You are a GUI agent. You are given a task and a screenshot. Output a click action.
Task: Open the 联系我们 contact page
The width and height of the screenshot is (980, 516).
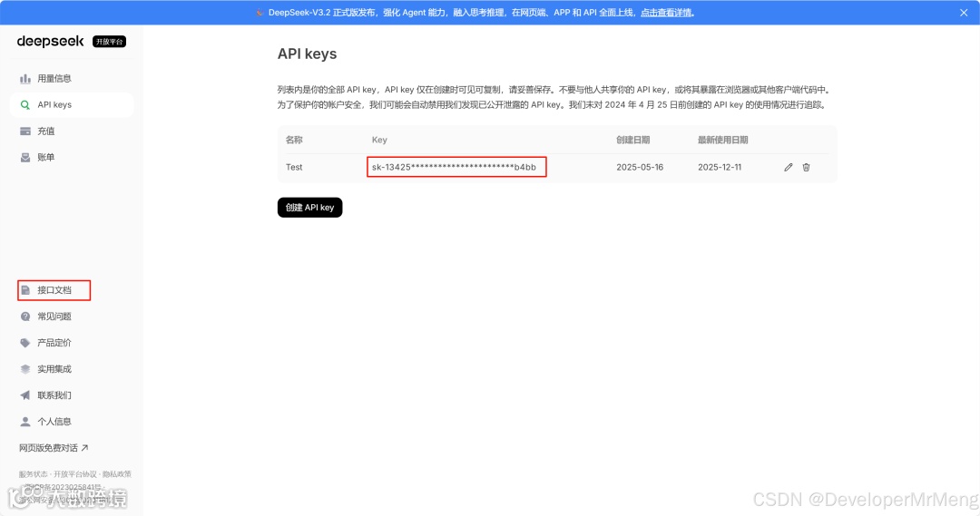tap(72, 395)
